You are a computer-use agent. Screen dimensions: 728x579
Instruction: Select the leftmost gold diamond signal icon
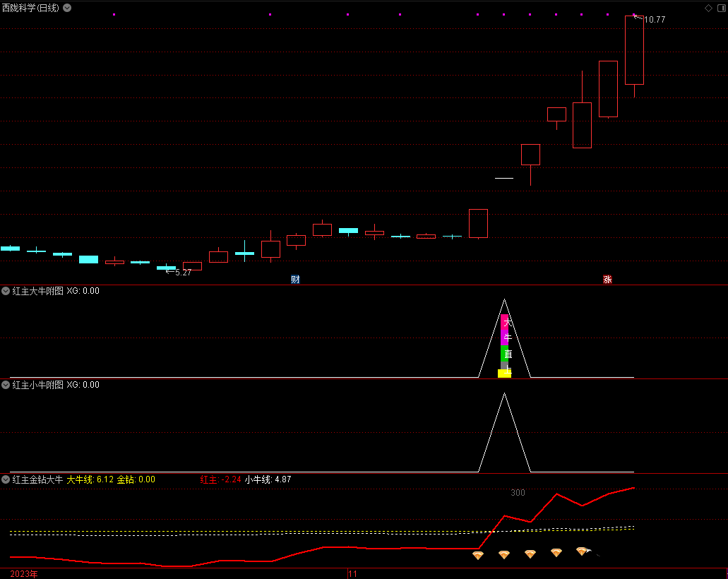478,556
